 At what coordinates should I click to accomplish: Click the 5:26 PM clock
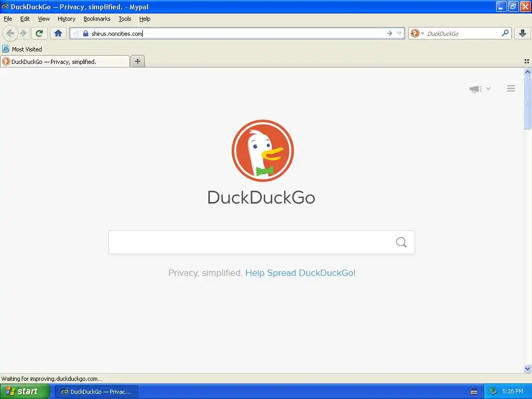click(513, 391)
